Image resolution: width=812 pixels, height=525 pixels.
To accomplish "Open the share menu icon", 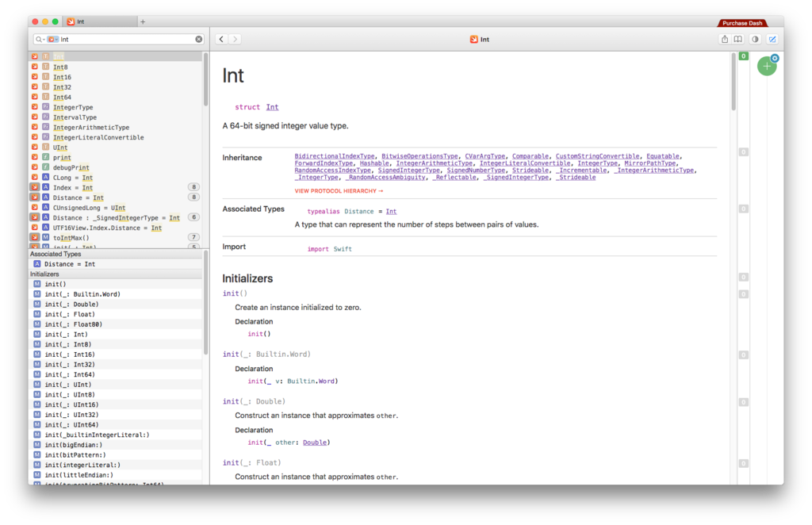I will click(725, 40).
